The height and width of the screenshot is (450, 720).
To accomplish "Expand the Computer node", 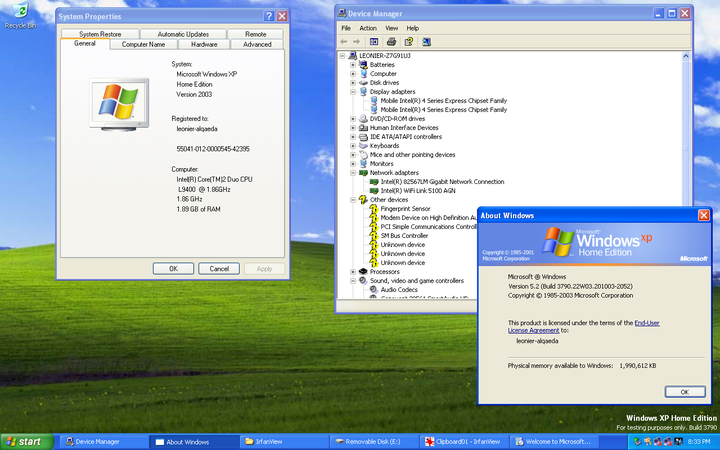I will coord(353,73).
